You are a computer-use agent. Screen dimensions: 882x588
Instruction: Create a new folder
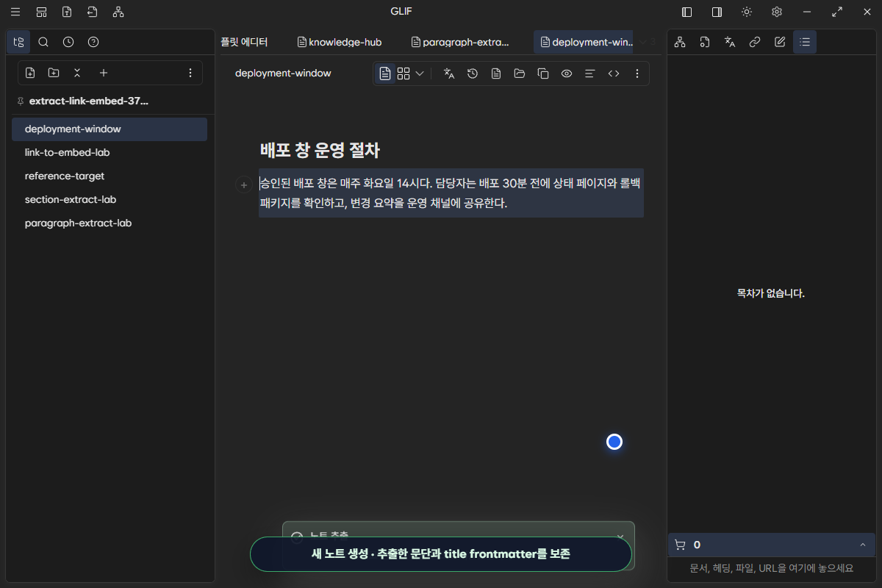pyautogui.click(x=54, y=73)
